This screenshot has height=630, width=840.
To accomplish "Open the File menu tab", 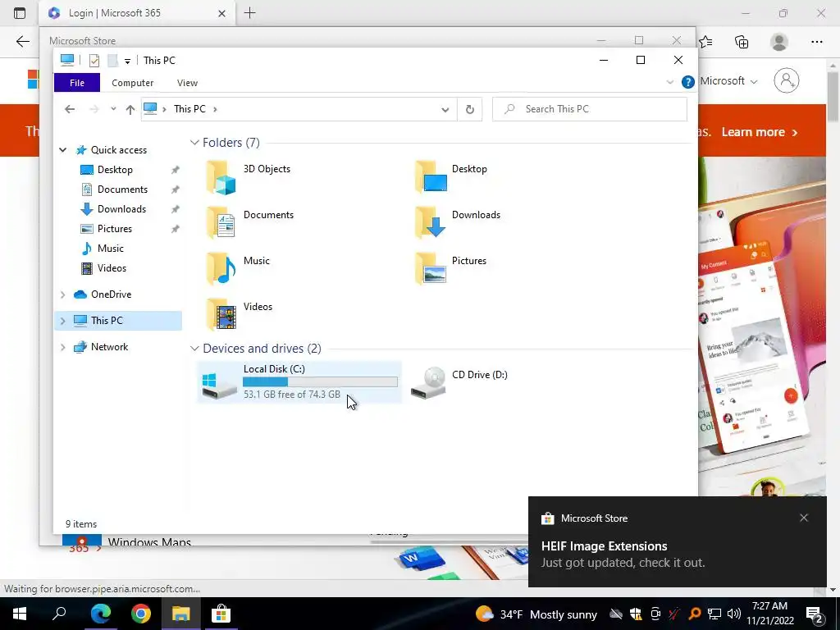I will coord(76,83).
